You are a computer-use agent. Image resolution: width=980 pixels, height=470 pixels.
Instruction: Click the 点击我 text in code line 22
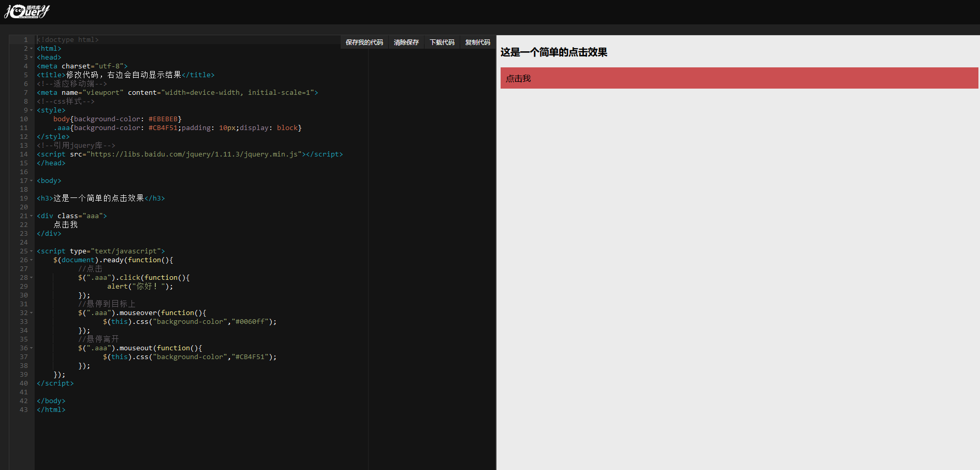pyautogui.click(x=66, y=225)
